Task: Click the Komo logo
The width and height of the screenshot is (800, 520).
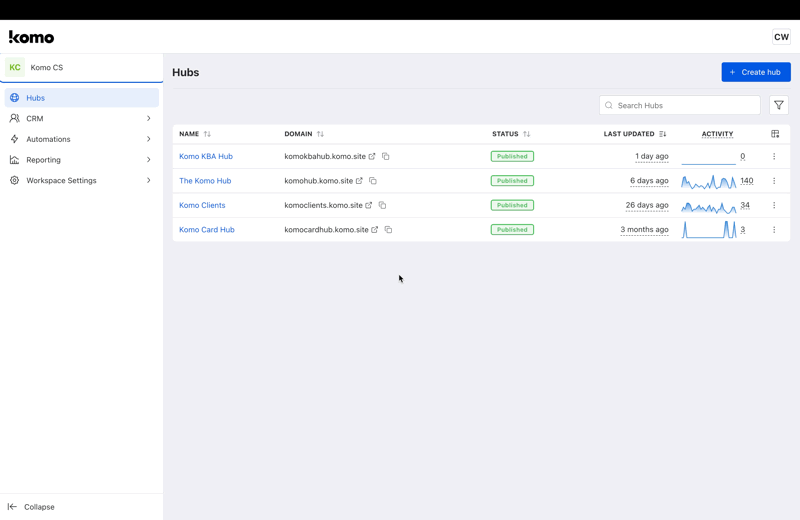Action: [x=32, y=37]
